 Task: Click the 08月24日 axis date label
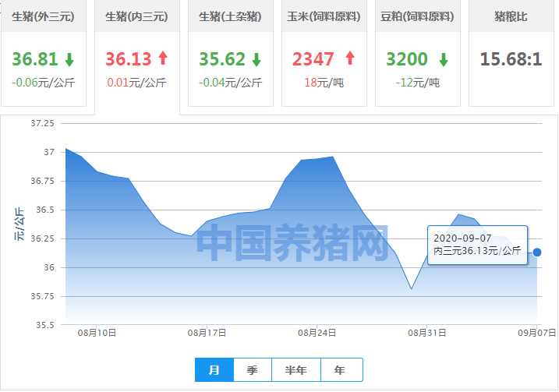[x=317, y=333]
